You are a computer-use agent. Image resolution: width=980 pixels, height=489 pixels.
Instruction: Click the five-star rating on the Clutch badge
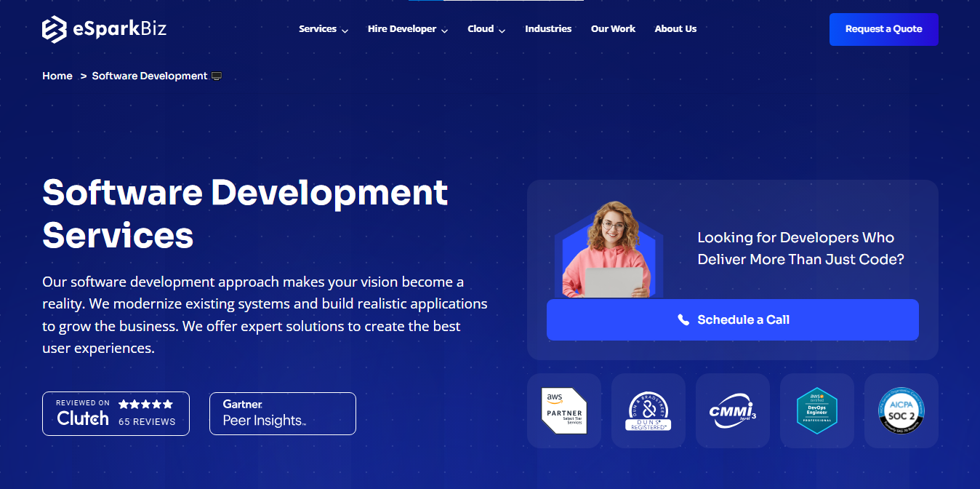[x=145, y=403]
